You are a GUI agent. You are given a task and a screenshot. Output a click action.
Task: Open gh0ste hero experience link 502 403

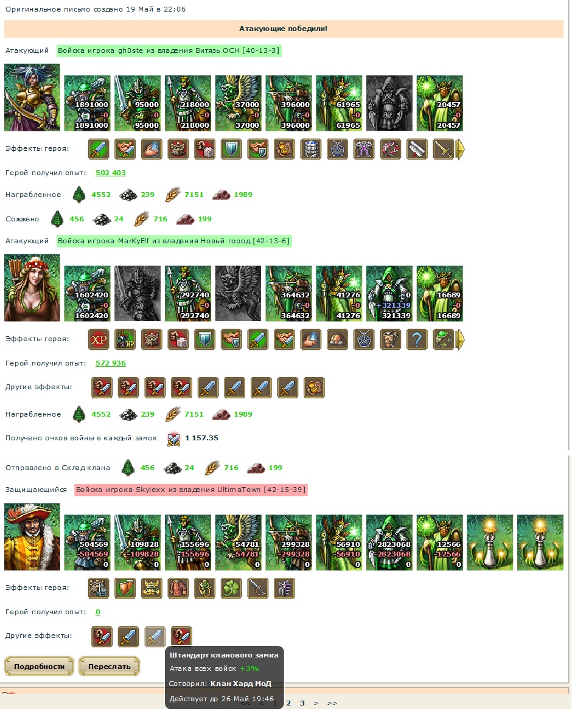click(111, 173)
